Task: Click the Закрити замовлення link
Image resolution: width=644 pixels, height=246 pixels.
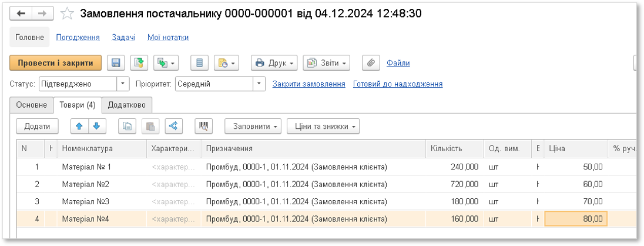Action: (308, 84)
